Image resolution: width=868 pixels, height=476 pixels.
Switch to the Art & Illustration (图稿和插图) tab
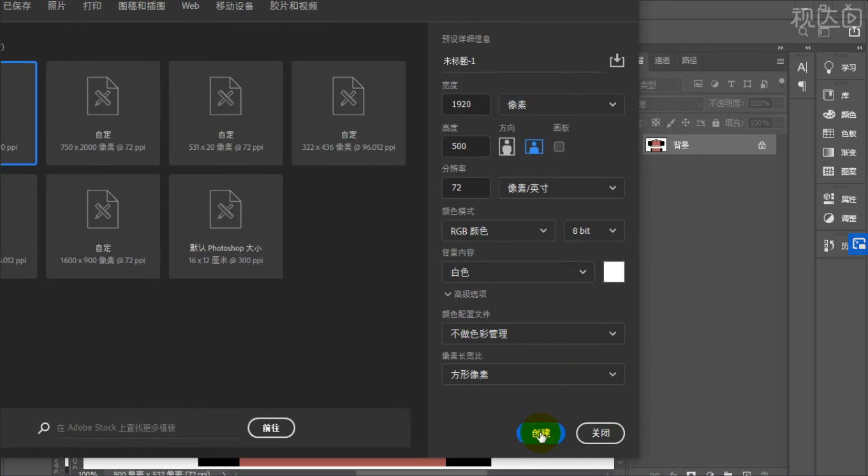[x=142, y=6]
